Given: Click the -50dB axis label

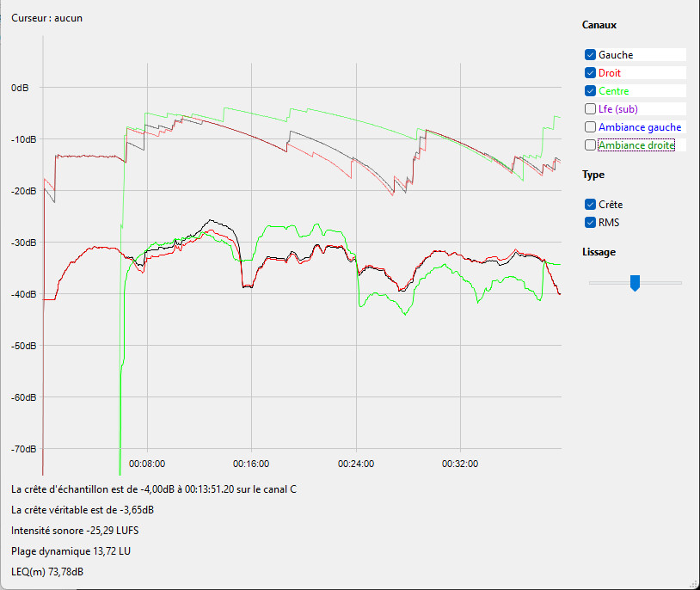Looking at the screenshot, I should 24,346.
